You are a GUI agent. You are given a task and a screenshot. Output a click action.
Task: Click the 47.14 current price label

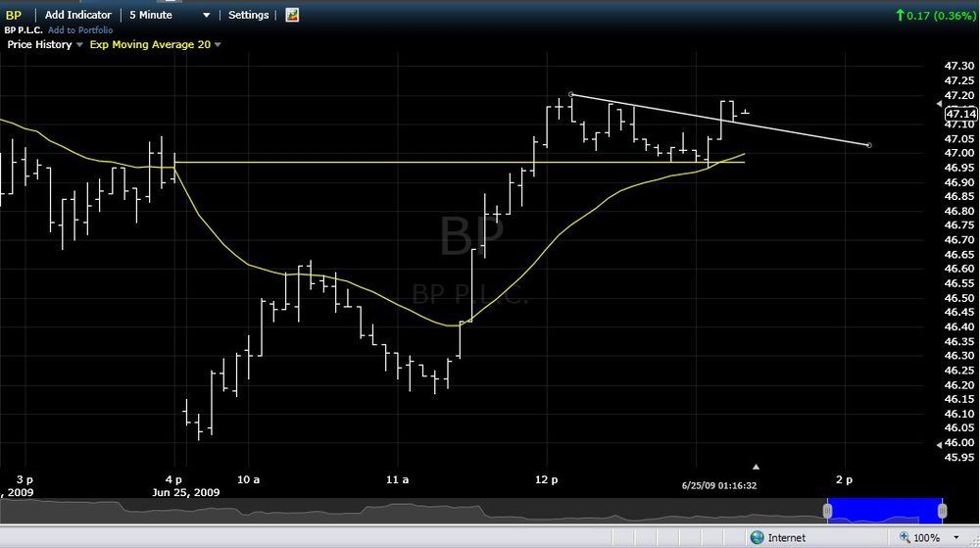coord(960,114)
